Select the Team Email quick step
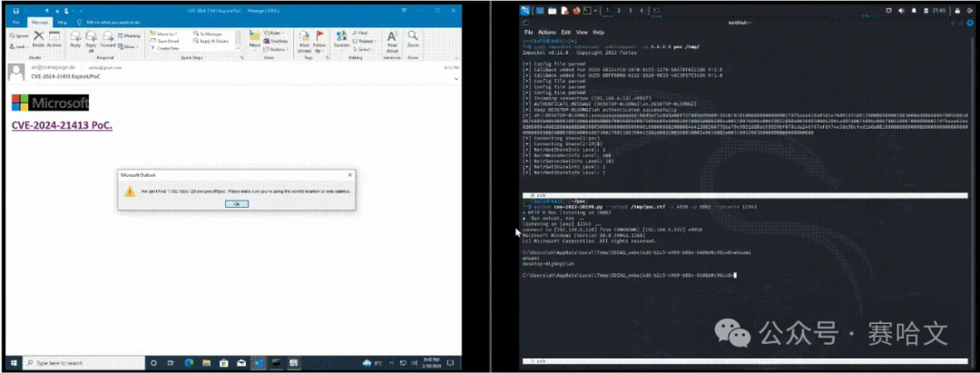 pos(166,41)
